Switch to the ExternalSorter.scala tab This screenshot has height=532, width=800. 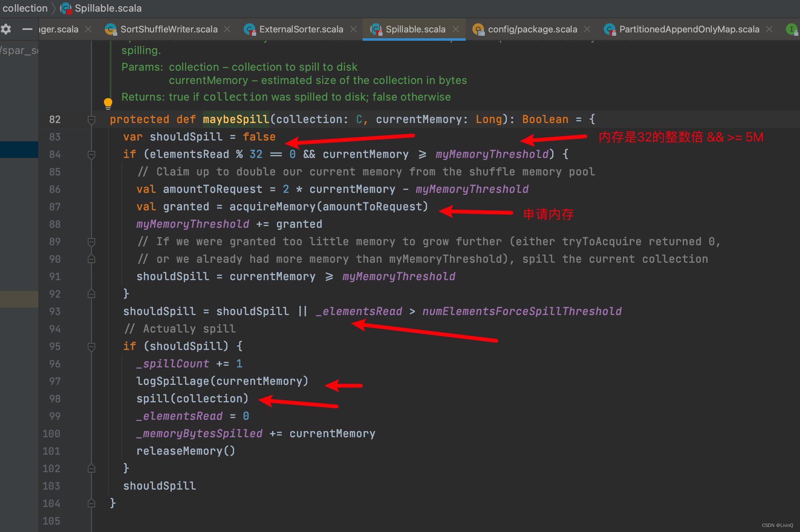(301, 29)
